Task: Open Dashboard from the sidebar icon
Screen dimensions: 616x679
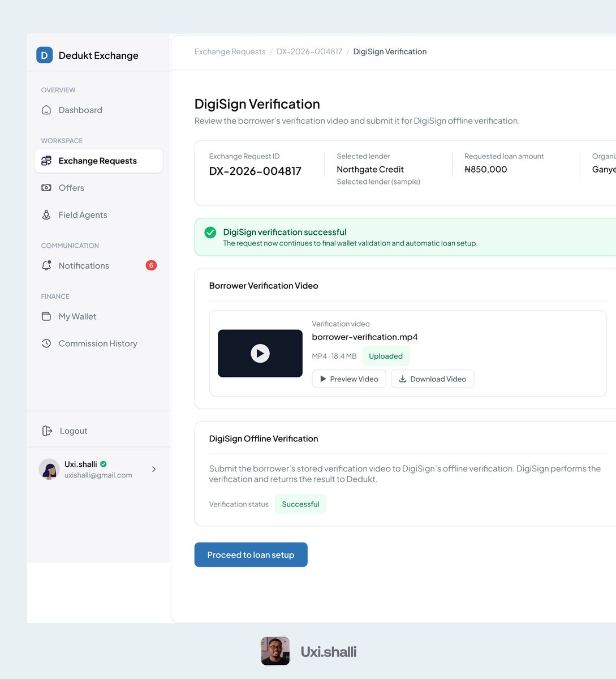Action: (x=46, y=110)
